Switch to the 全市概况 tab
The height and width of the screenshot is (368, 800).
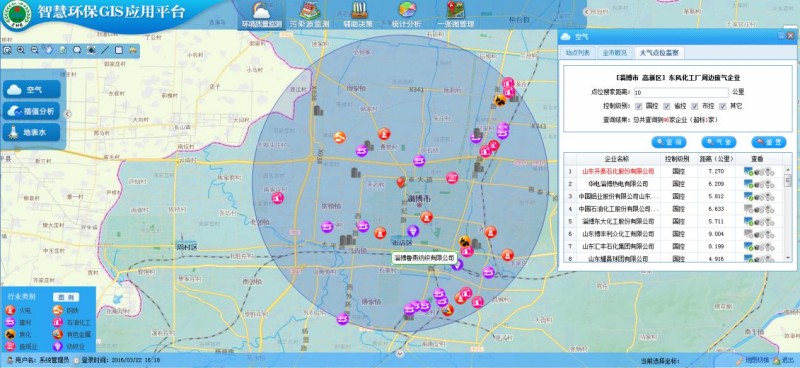pos(614,53)
